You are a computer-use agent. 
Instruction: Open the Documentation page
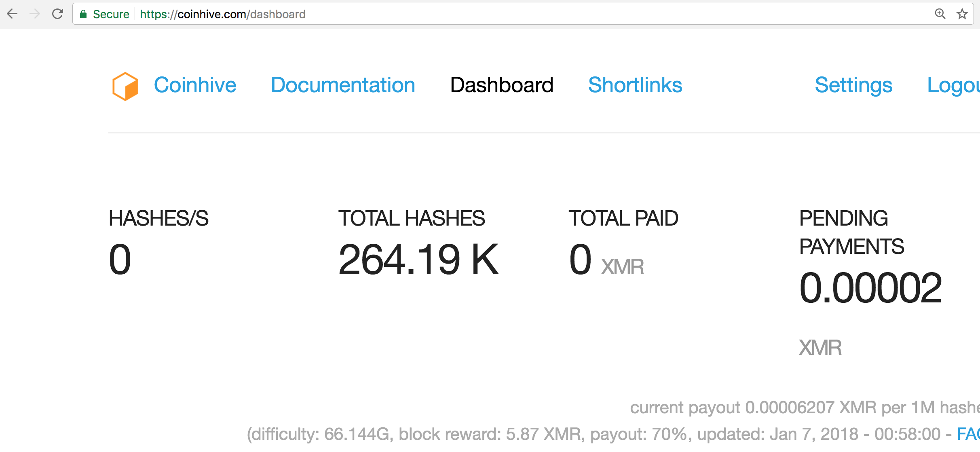point(343,85)
